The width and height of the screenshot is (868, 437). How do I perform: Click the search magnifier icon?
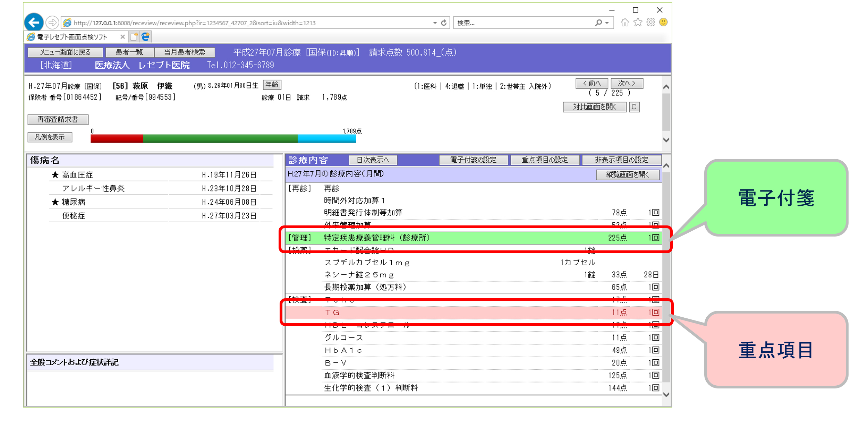click(x=598, y=23)
